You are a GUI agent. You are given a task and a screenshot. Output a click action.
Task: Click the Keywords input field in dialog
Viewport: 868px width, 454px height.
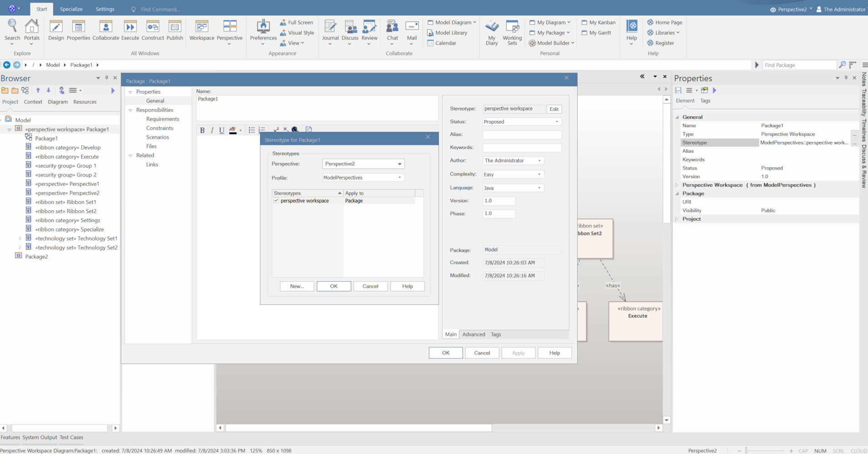pyautogui.click(x=522, y=148)
